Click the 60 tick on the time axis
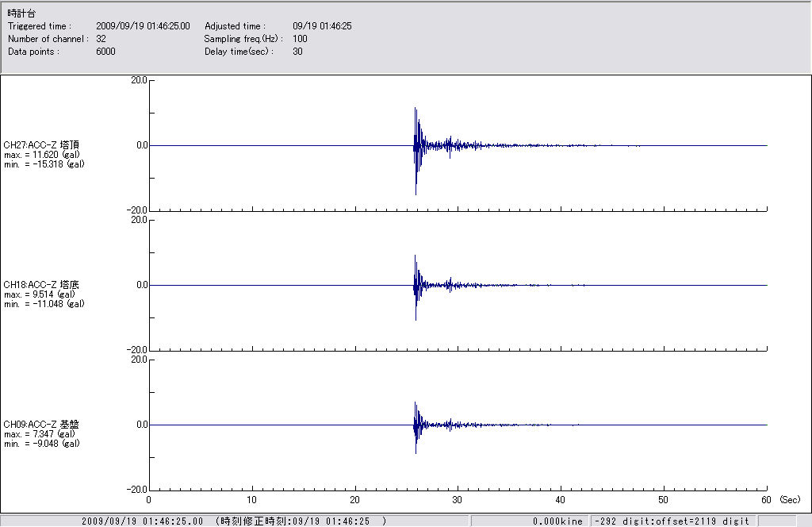 click(767, 500)
